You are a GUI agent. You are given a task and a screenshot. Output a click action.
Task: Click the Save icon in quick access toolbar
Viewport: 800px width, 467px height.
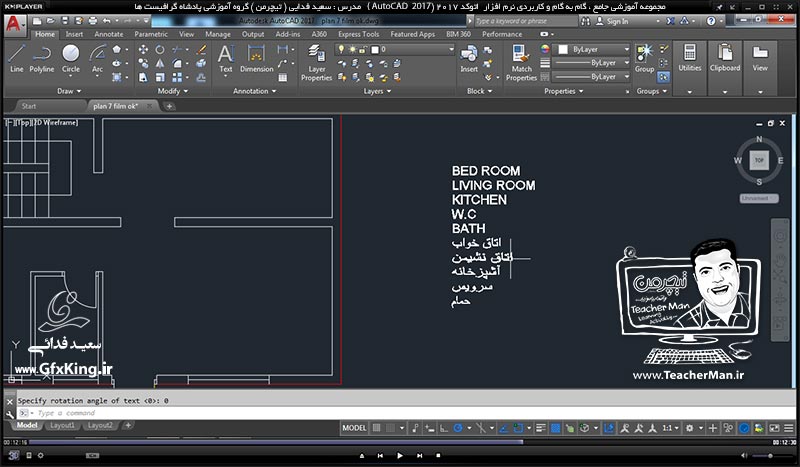click(65, 21)
